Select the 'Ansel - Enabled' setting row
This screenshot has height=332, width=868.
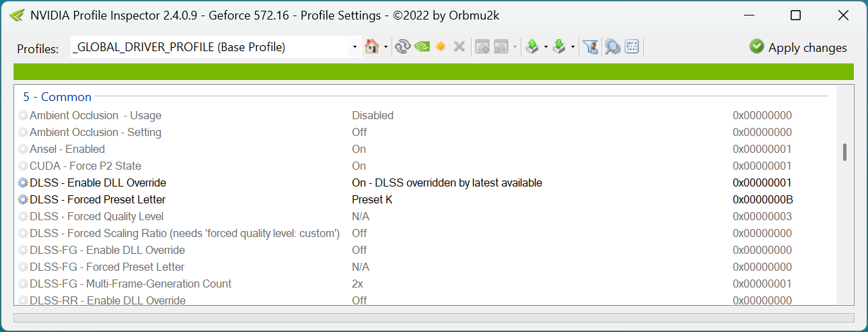(x=67, y=150)
